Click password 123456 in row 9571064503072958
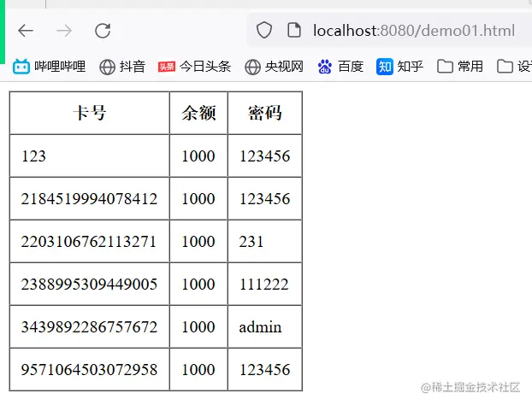Screen dimensions: 532x405 (264, 369)
